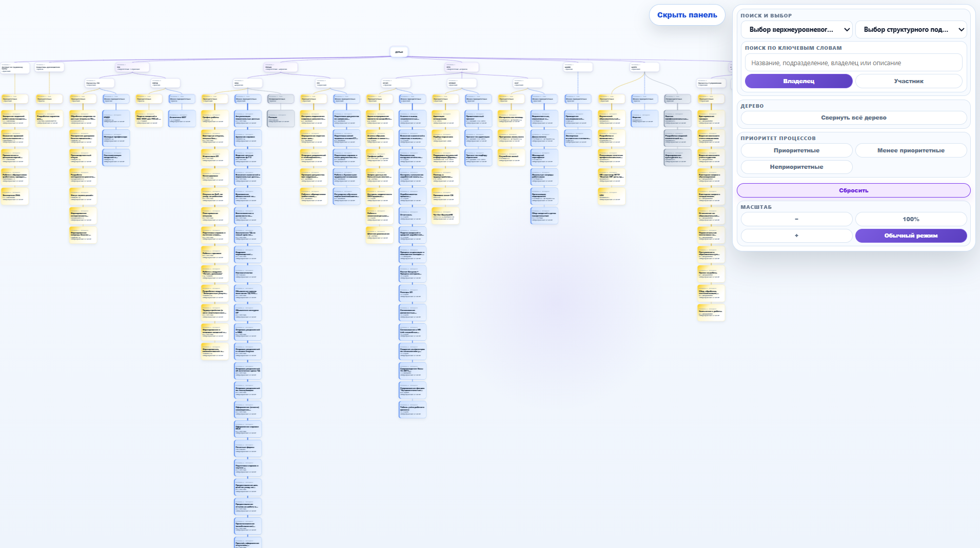Open the КЭДО process card
The height and width of the screenshot is (548, 980).
coord(116,119)
